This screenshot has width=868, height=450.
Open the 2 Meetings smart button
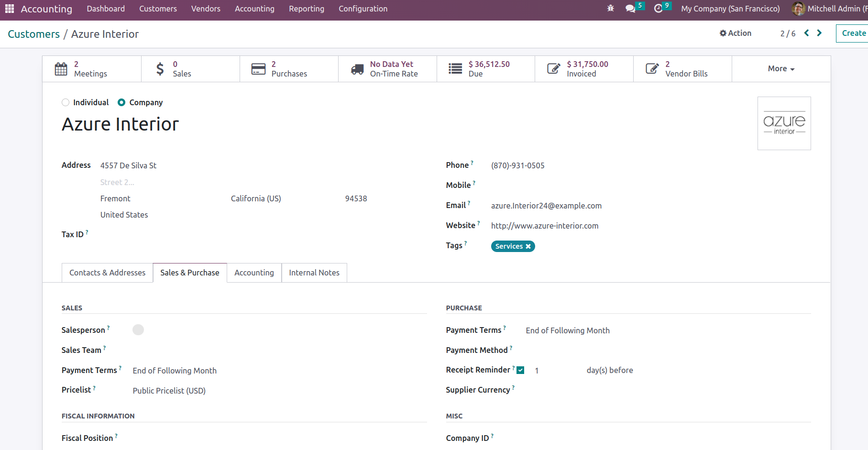(x=92, y=69)
